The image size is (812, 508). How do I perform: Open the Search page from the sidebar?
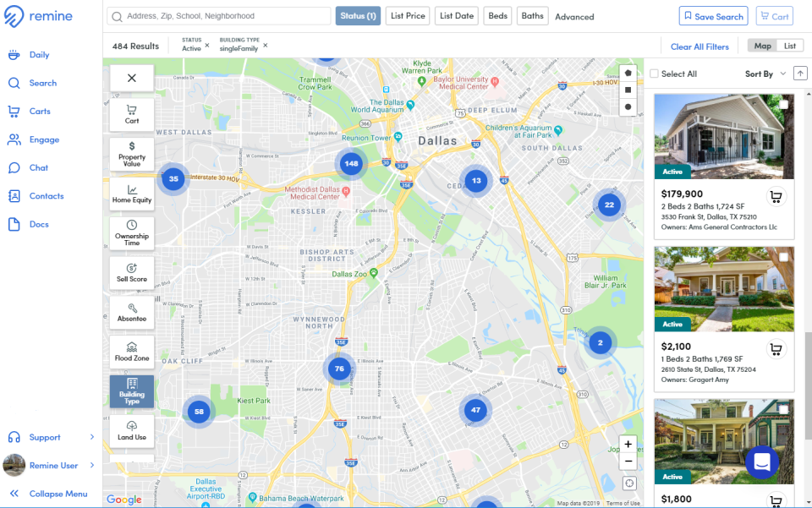click(x=32, y=83)
